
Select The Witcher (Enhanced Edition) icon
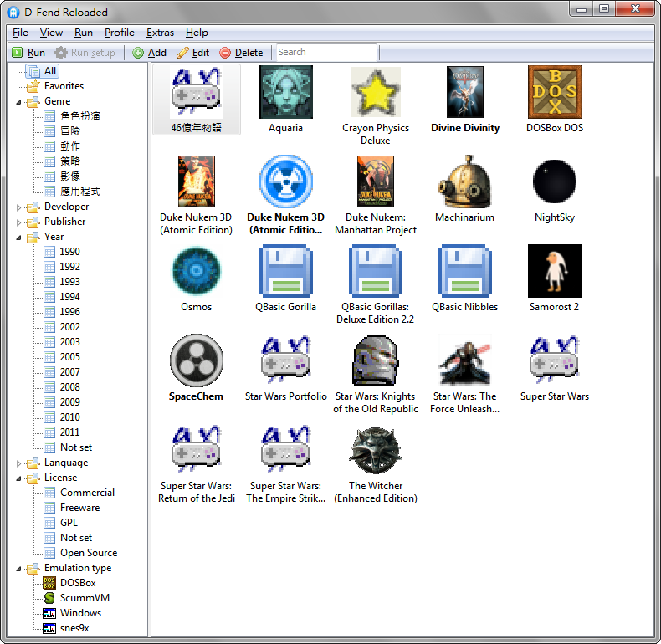click(375, 450)
